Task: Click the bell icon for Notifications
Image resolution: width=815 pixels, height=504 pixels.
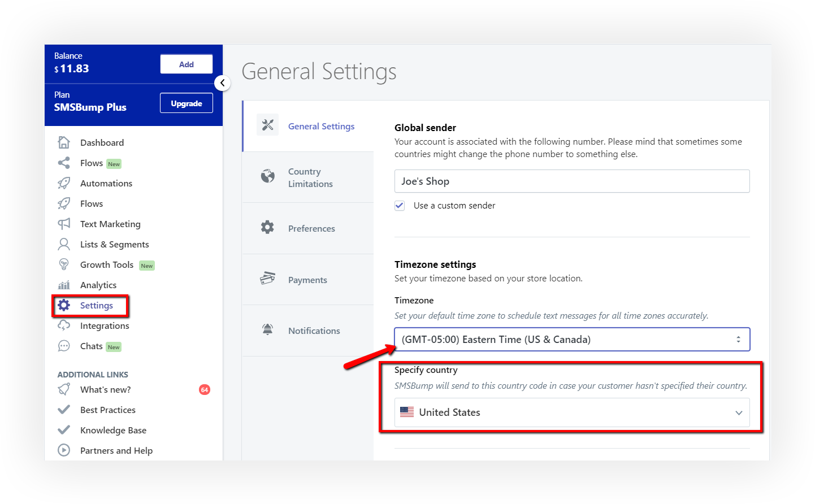Action: (x=268, y=330)
